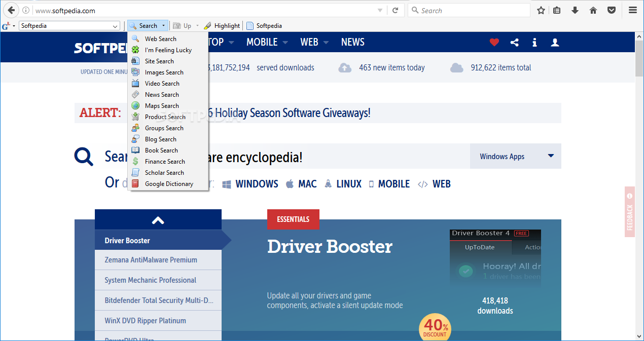Select System Mechanic Professional in list
Viewport: 644px width, 341px height.
click(158, 280)
